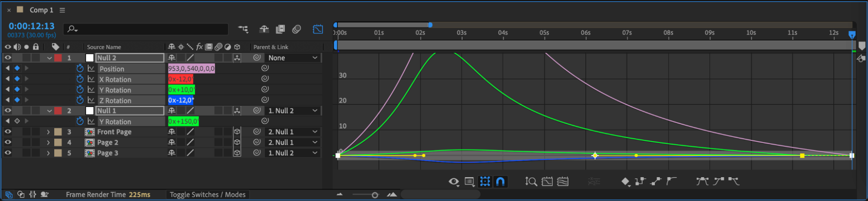Screen dimensions: 868x201
Task: Click the red label color of Null 2
Action: coord(58,58)
